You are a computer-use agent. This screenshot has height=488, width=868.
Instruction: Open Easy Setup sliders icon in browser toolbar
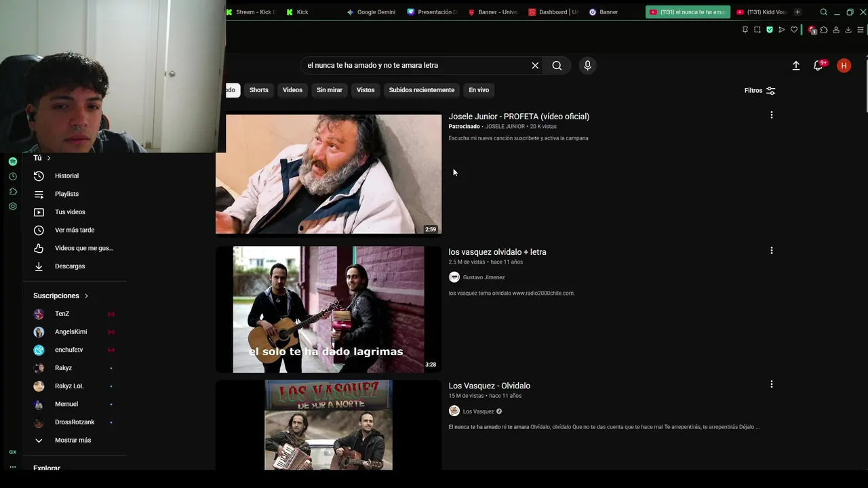coord(861,30)
